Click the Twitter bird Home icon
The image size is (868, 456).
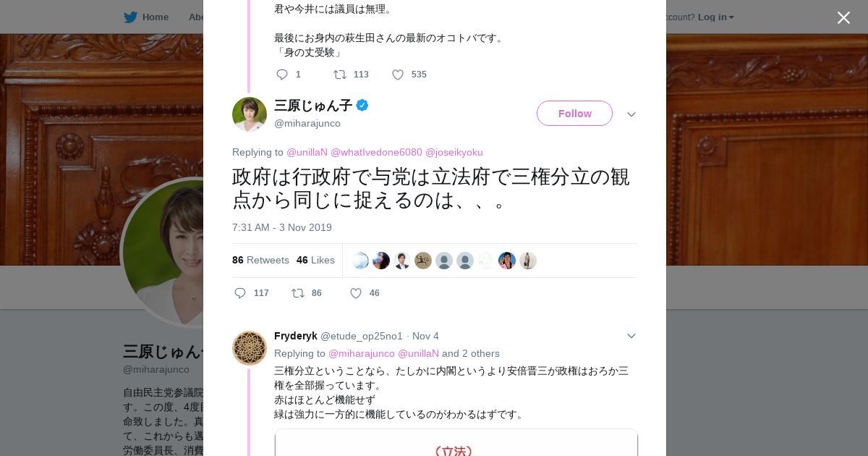(x=130, y=17)
